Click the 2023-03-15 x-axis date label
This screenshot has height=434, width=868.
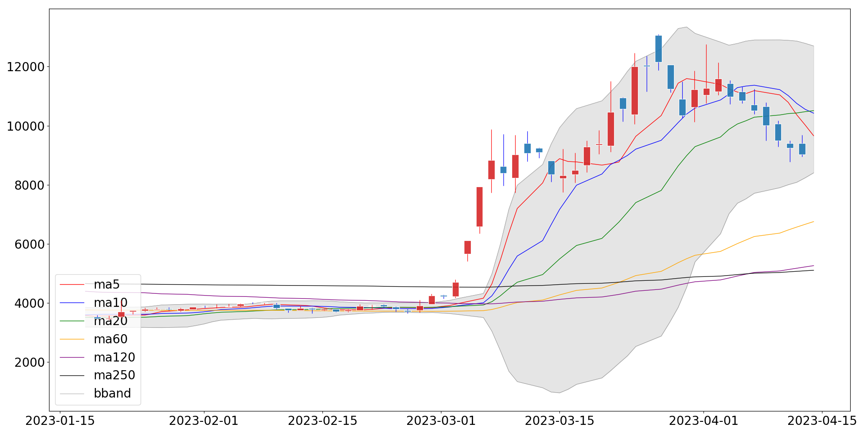click(559, 421)
